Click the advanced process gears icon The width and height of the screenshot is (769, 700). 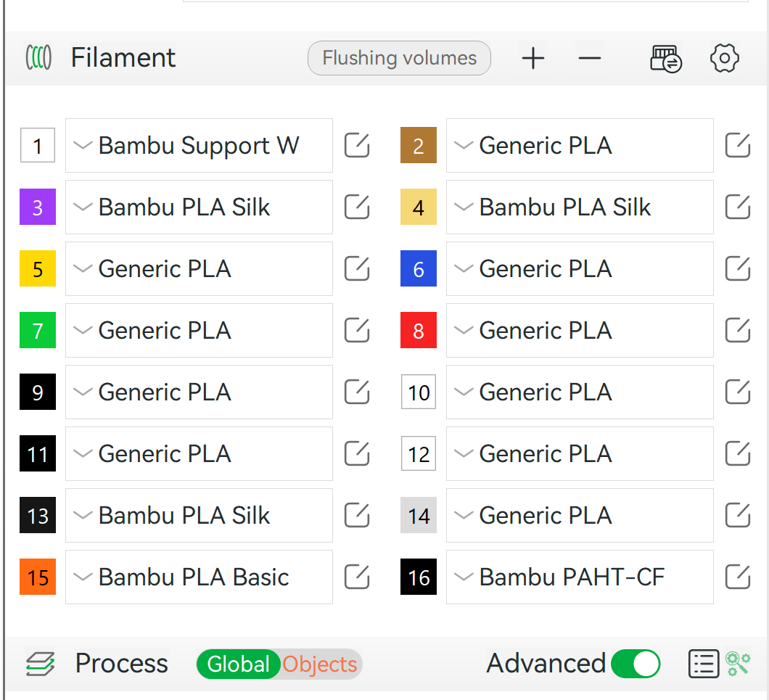point(739,663)
